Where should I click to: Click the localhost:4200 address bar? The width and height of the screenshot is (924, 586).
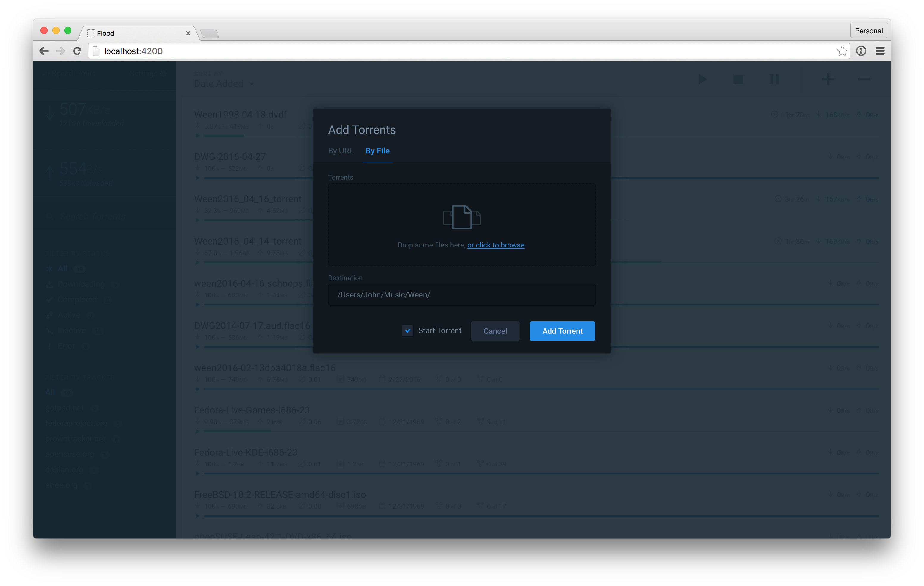[461, 51]
